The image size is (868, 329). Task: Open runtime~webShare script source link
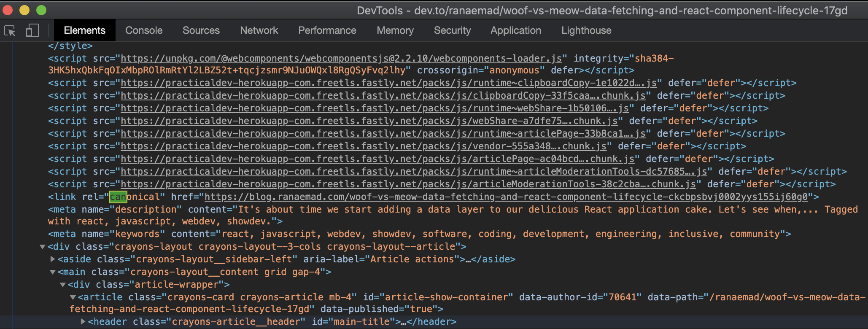375,108
